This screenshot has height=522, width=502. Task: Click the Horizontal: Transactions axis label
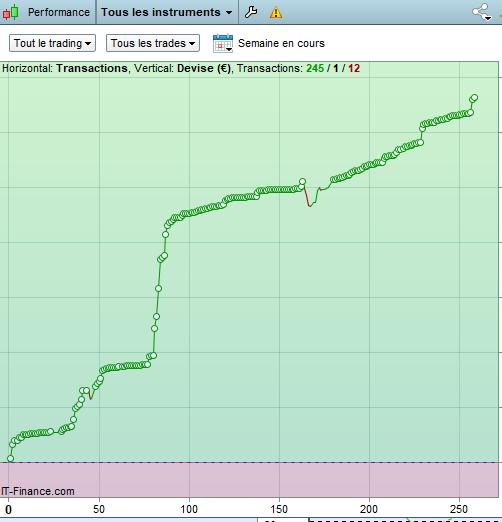pos(65,68)
